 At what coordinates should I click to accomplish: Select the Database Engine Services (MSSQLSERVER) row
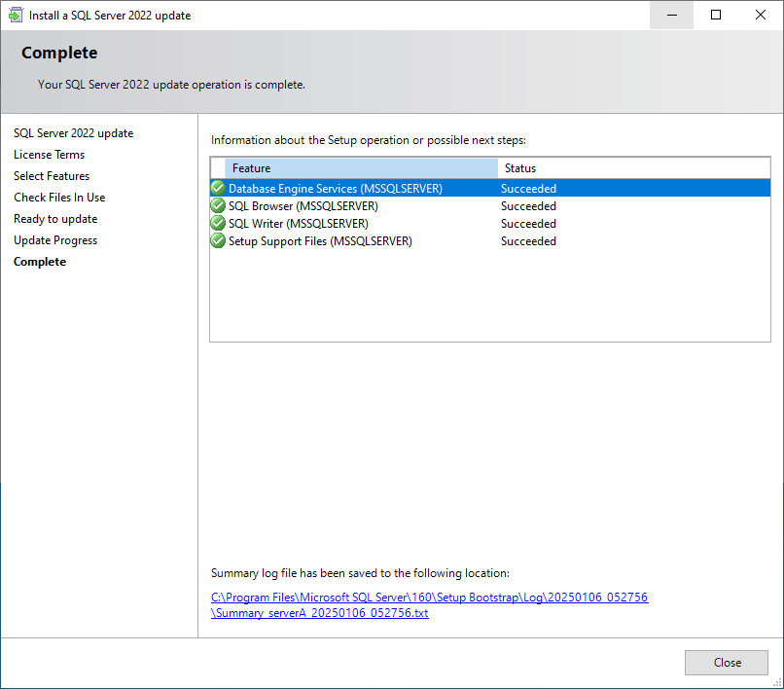(x=490, y=189)
